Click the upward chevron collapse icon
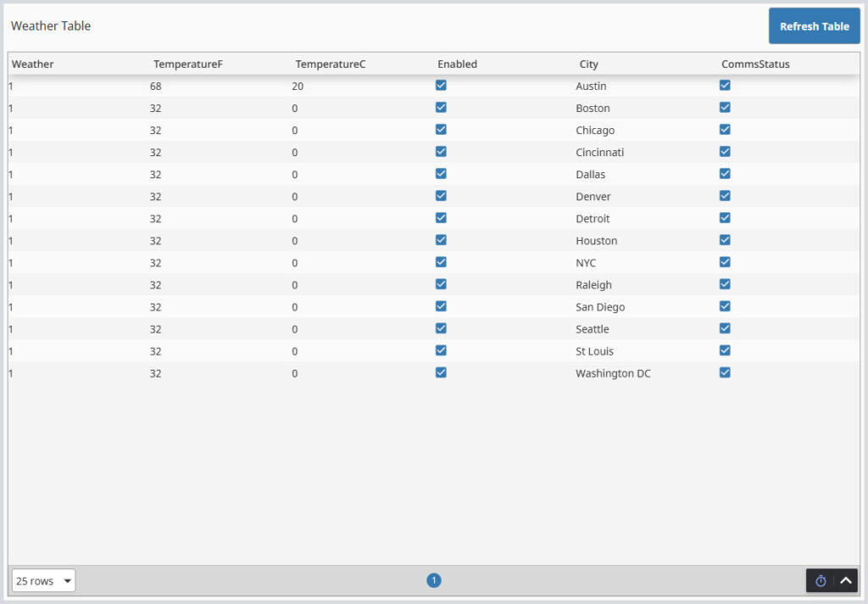 point(846,581)
